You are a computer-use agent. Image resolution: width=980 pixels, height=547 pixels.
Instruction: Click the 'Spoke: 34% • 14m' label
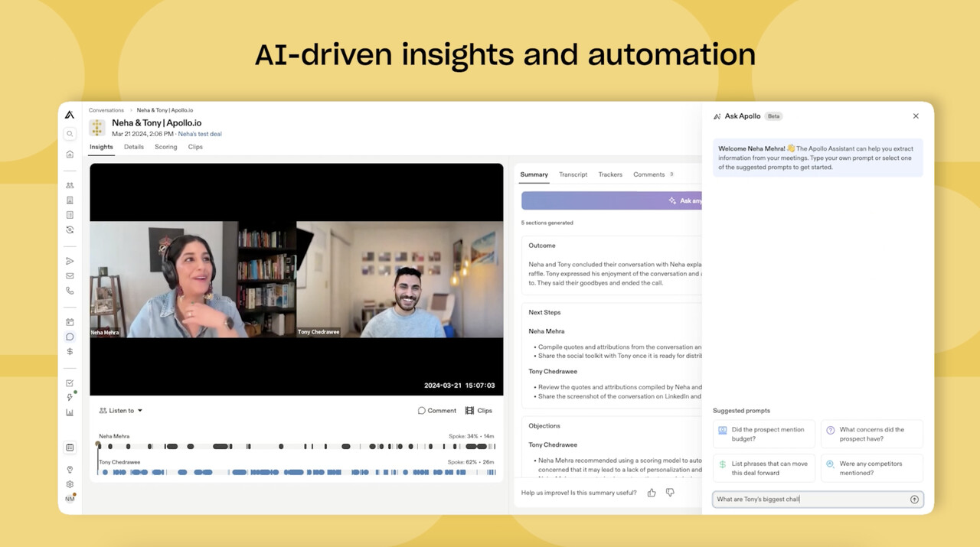472,436
